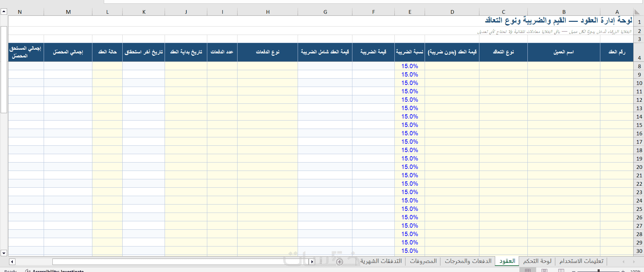Click the 15.0% cell in row 12
This screenshot has height=272, width=644.
410,100
